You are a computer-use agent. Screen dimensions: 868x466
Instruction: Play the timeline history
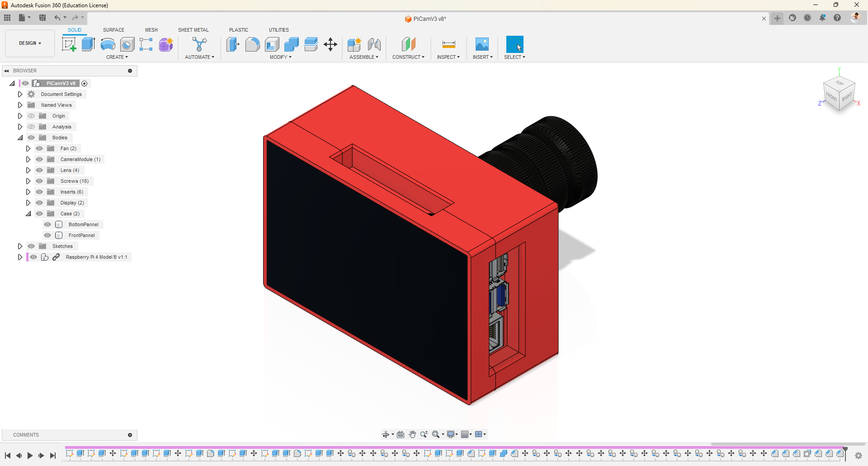coord(30,456)
